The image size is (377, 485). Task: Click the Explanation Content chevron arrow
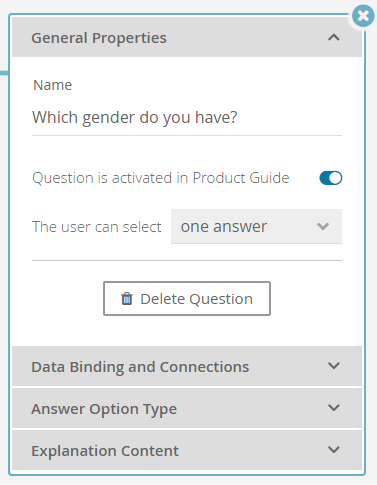[x=334, y=450]
